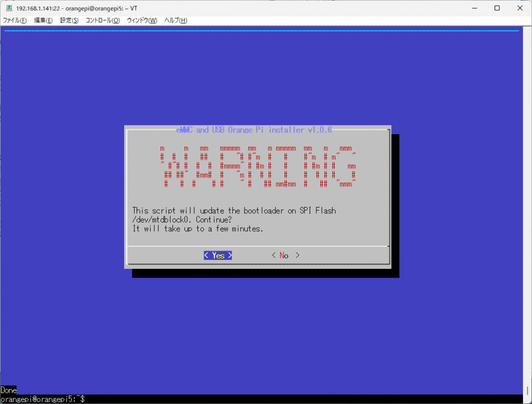
Task: Open the コントロール(O) menu
Action: tap(102, 20)
